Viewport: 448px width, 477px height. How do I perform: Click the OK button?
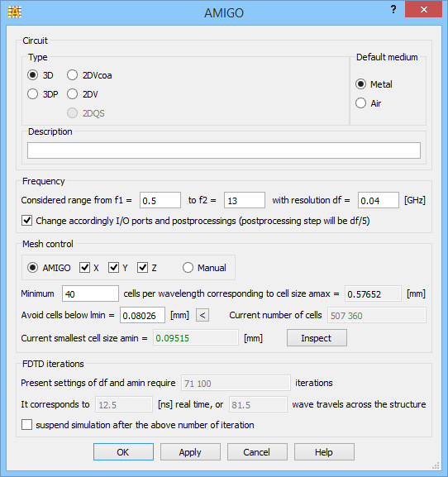(x=123, y=452)
